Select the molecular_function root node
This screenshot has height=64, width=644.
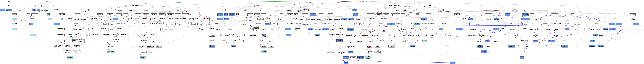[9, 1]
